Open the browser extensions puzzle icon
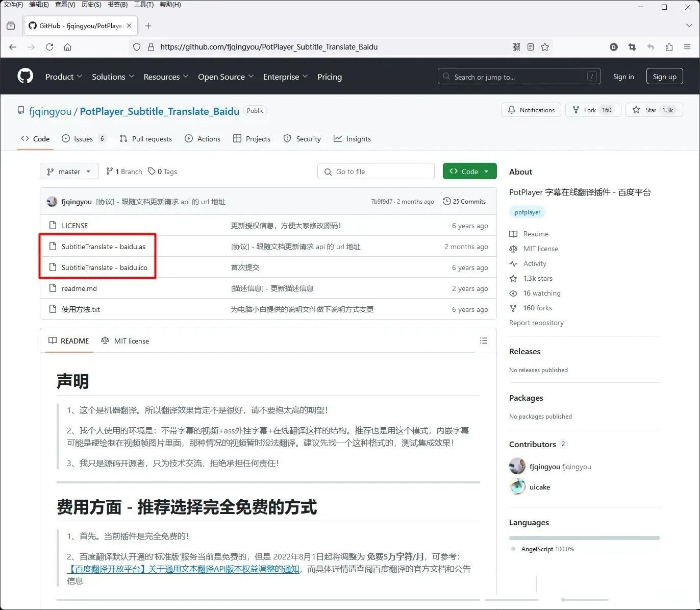The image size is (700, 610). point(669,46)
